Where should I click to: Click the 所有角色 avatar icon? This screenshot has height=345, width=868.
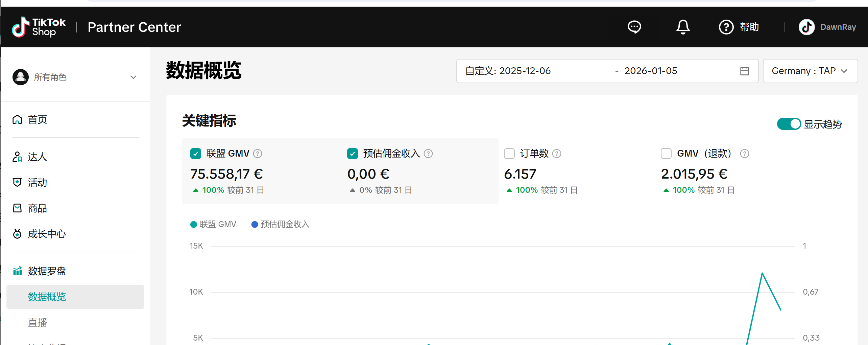[x=21, y=77]
